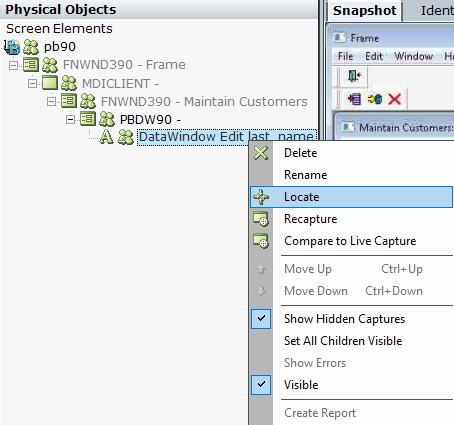
Task: Click the Recapture icon in context menu
Action: (261, 219)
